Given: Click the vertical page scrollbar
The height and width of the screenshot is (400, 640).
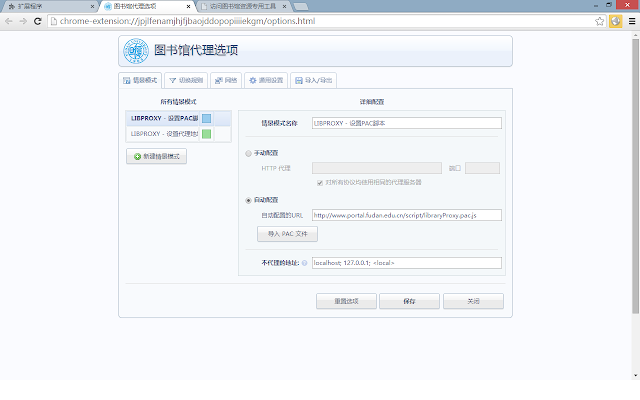Looking at the screenshot, I should [x=636, y=176].
